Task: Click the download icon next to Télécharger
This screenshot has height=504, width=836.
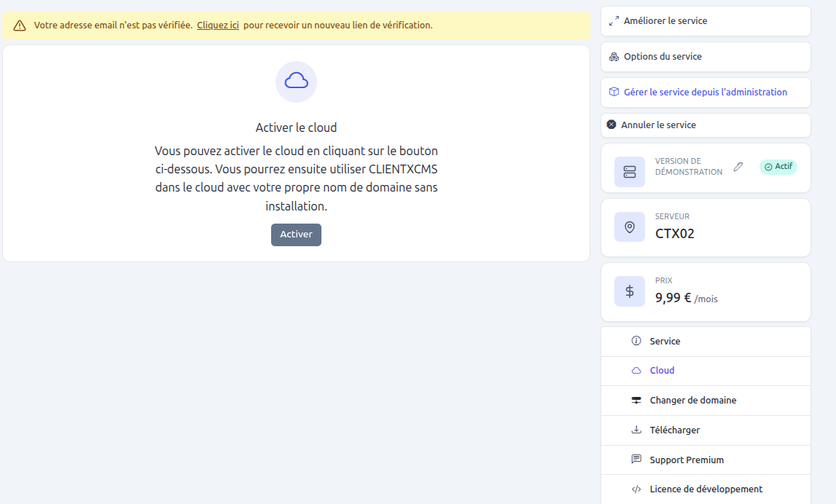Action: coord(636,430)
